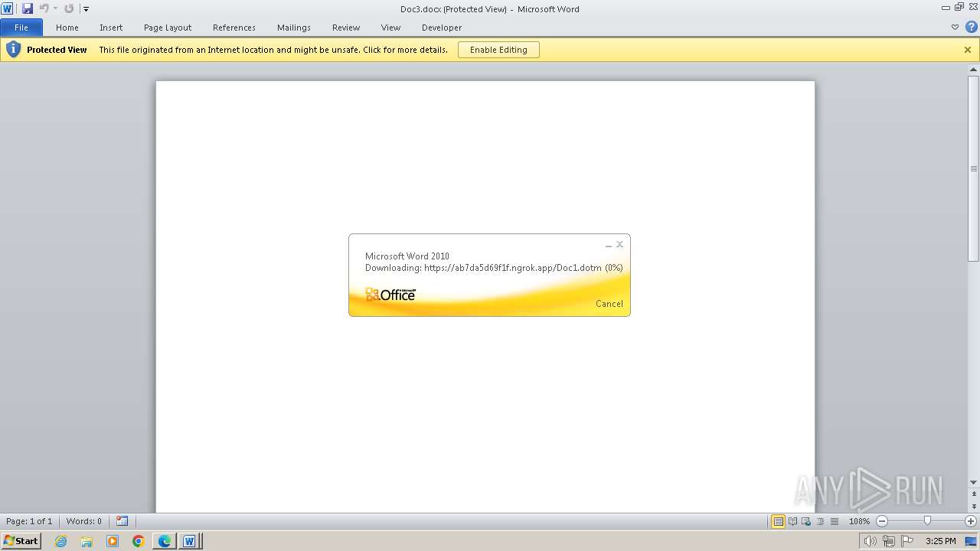
Task: Expand the ribbon with the chevron icon
Action: click(955, 27)
